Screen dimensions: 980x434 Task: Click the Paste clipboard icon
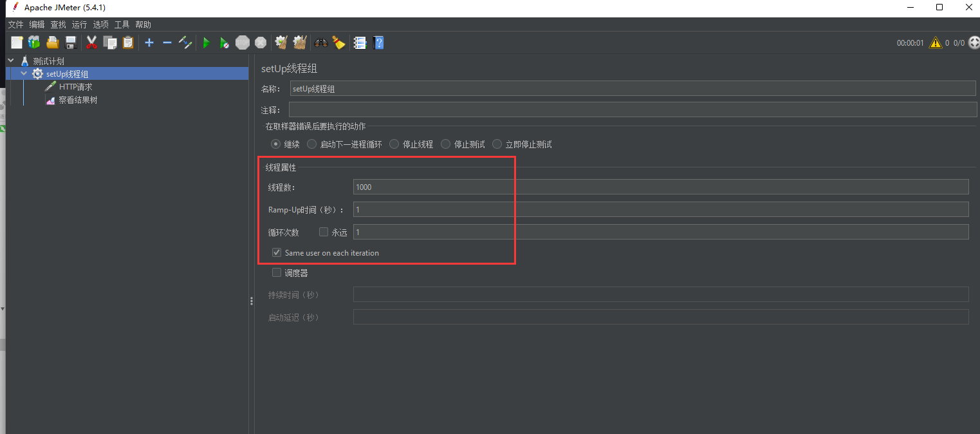[128, 42]
